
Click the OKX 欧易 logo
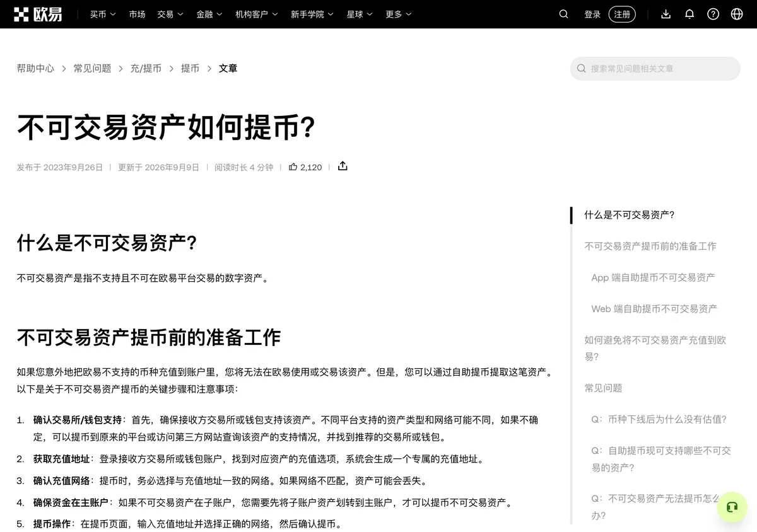point(38,14)
